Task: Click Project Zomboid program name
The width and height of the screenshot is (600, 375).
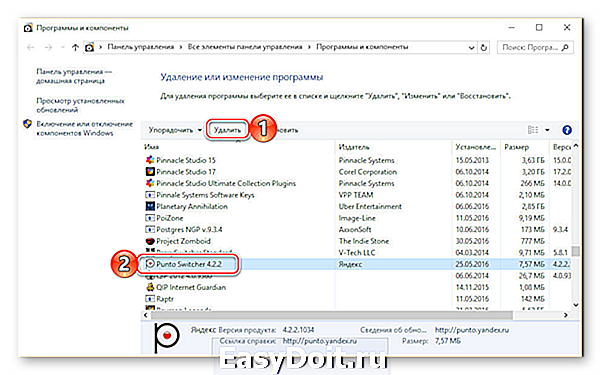Action: click(x=183, y=241)
